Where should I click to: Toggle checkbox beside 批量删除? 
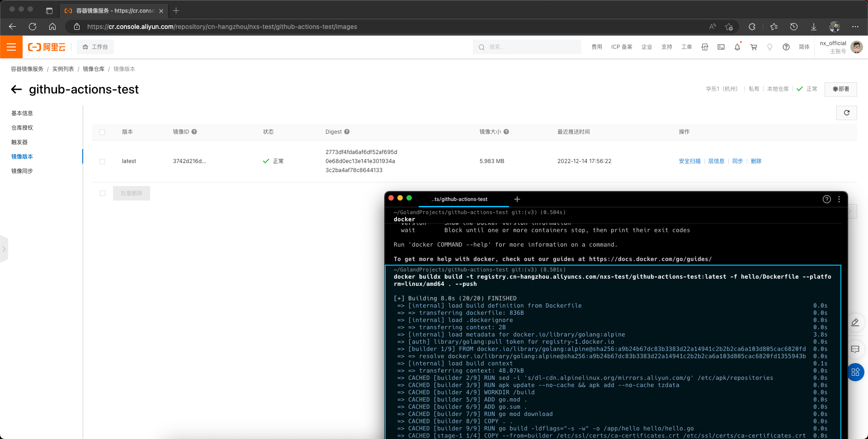(103, 193)
